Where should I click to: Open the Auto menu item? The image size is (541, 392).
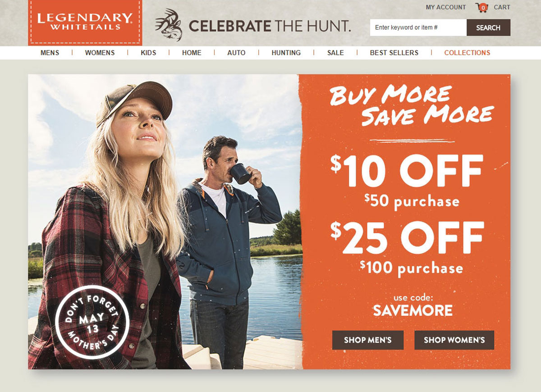pos(236,53)
